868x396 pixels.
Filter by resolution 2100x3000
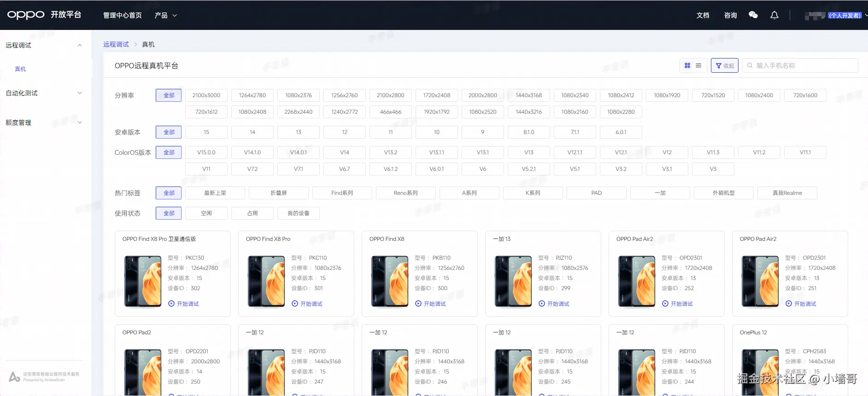[206, 95]
